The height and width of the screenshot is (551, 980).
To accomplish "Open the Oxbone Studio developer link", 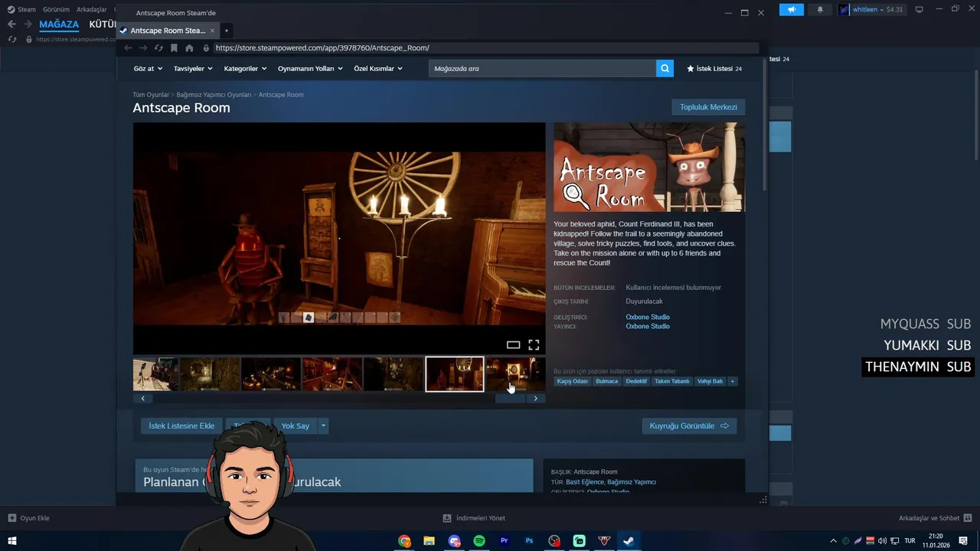I will pyautogui.click(x=647, y=317).
